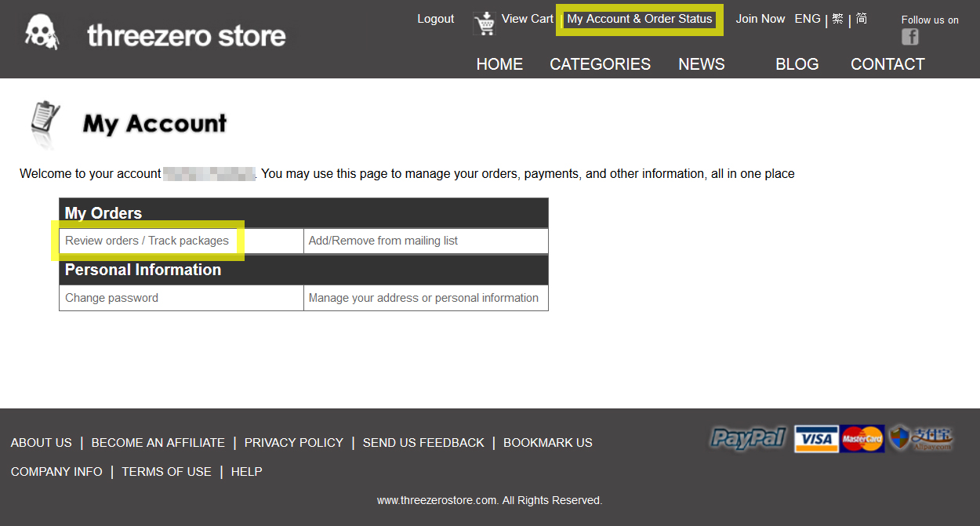Click the My Account clipboard icon
This screenshot has width=980, height=526.
tap(45, 124)
